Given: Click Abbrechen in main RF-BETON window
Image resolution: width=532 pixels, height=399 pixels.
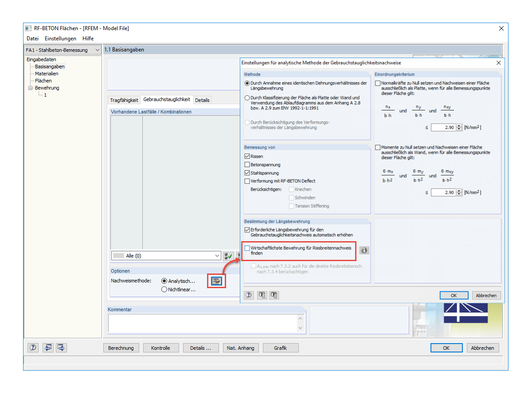Looking at the screenshot, I should [x=482, y=348].
